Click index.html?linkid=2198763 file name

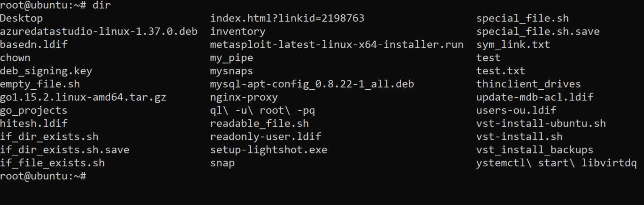[x=287, y=18]
